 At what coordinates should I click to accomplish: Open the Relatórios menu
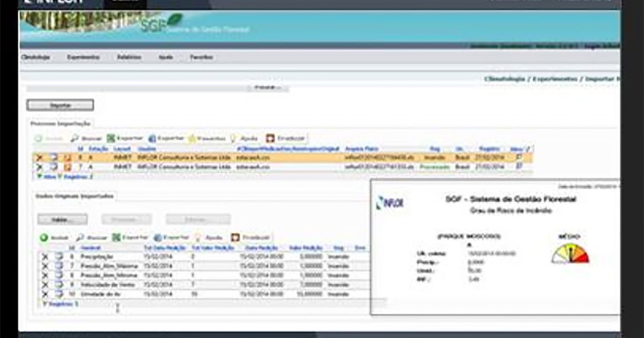coord(129,57)
